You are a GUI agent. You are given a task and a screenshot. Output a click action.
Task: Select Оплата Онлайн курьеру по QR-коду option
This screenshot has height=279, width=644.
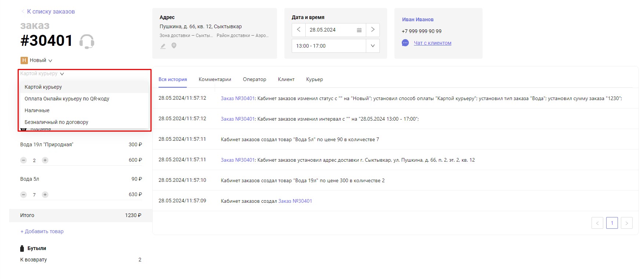(84, 99)
